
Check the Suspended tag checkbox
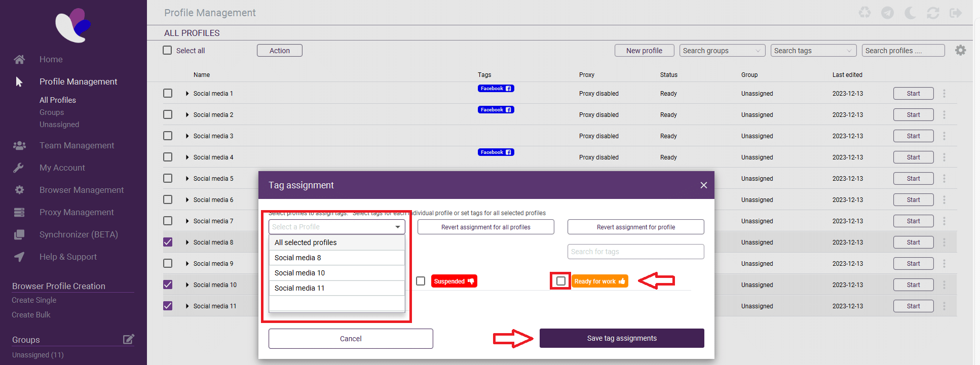(421, 281)
